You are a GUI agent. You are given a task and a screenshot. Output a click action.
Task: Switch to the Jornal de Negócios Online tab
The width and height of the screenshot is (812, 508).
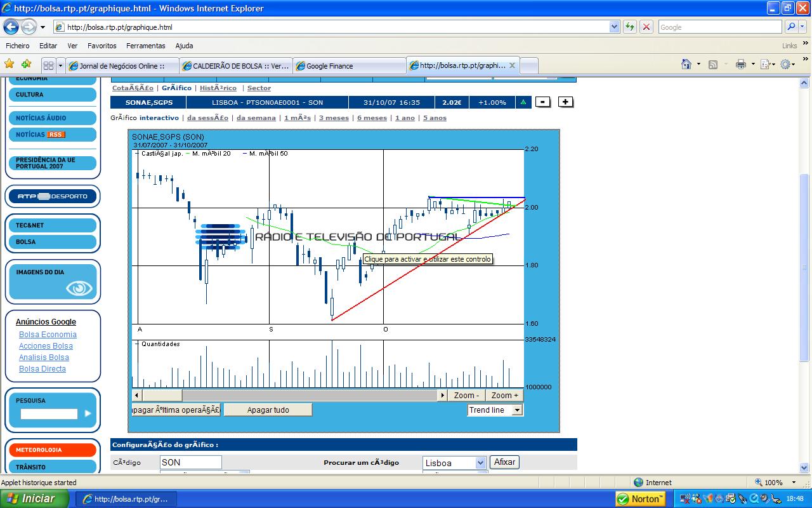(x=122, y=66)
